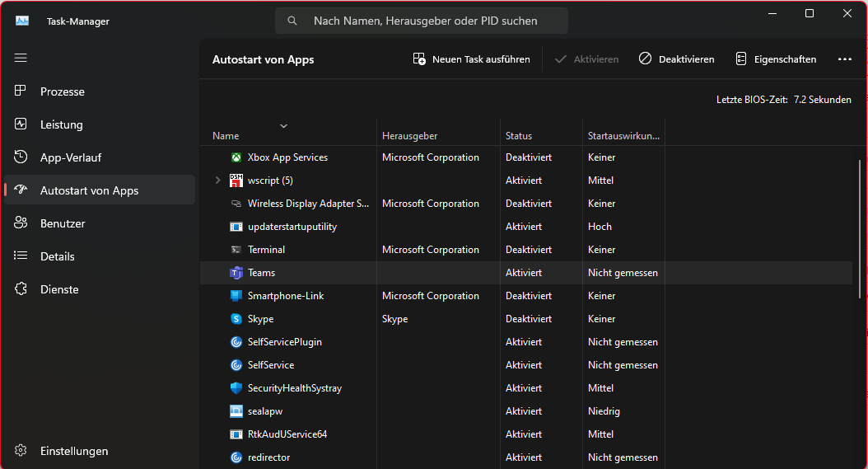The image size is (868, 469).
Task: Go to the Dienste section
Action: (59, 289)
